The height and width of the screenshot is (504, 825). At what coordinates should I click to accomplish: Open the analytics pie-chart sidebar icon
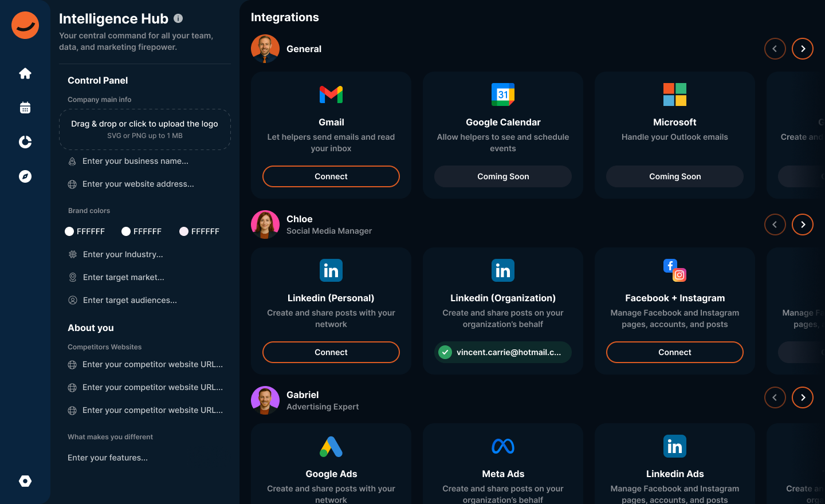pos(25,142)
